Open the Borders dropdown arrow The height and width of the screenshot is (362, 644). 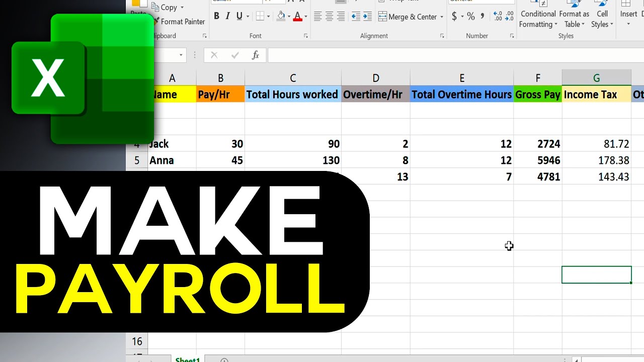pyautogui.click(x=269, y=17)
